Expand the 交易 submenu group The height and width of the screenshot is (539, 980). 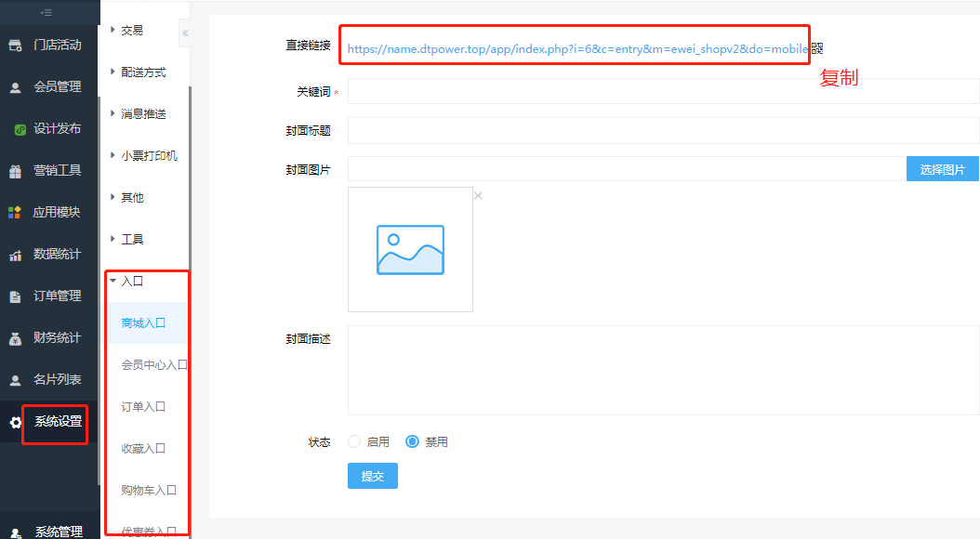pyautogui.click(x=126, y=30)
